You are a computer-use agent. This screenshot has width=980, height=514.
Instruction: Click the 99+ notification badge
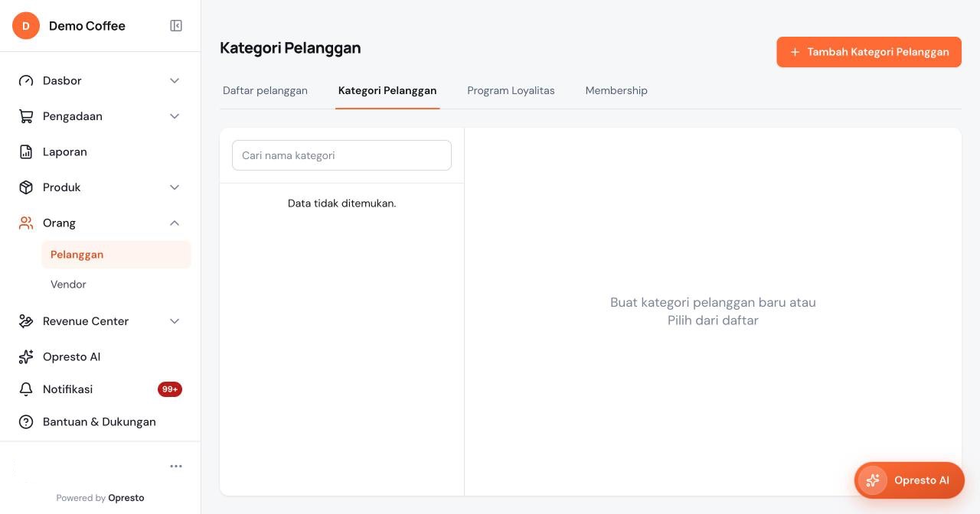pyautogui.click(x=170, y=389)
